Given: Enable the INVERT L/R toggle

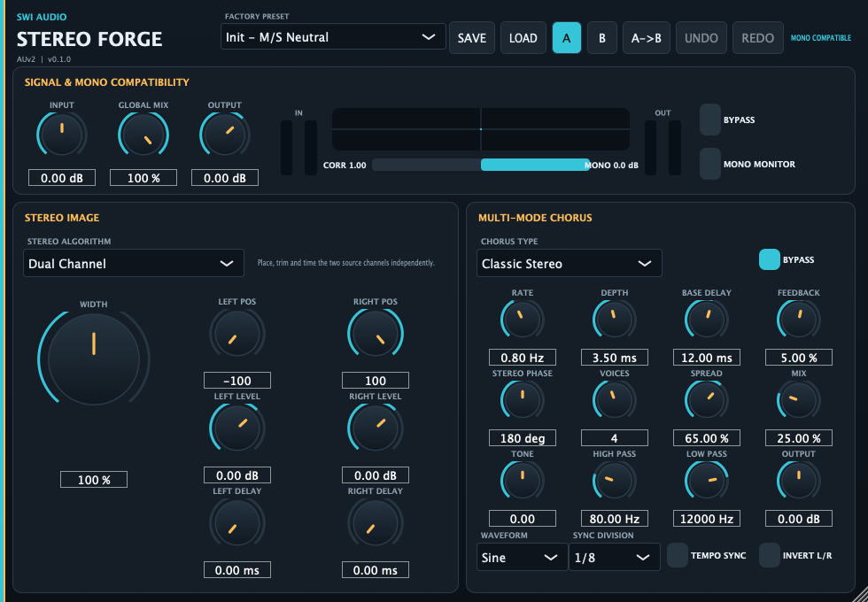Looking at the screenshot, I should pos(770,556).
